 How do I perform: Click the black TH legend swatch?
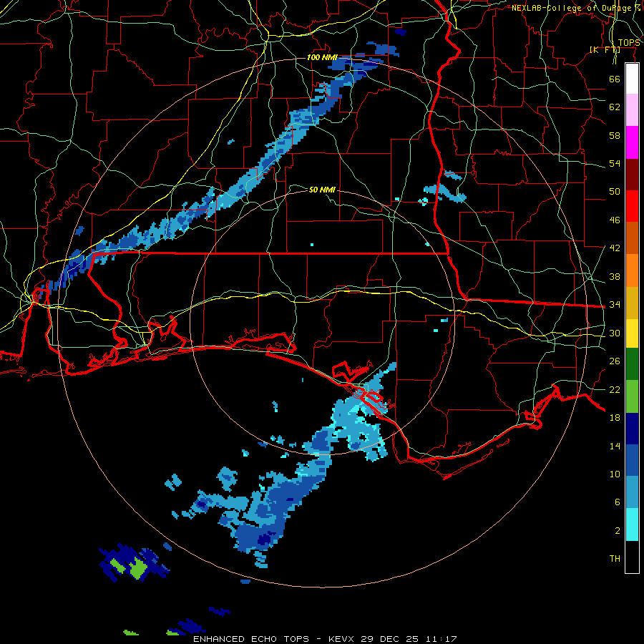click(632, 557)
